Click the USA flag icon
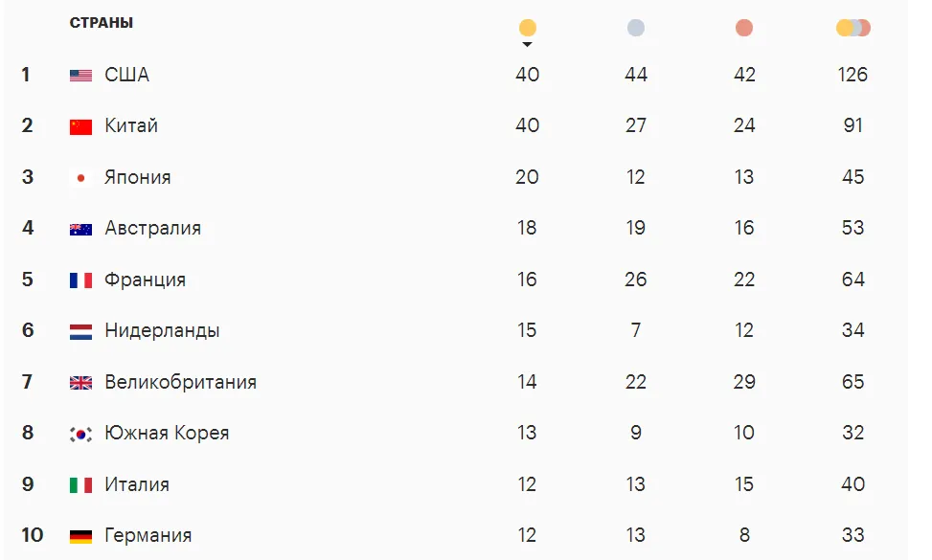The height and width of the screenshot is (560, 932). (81, 76)
